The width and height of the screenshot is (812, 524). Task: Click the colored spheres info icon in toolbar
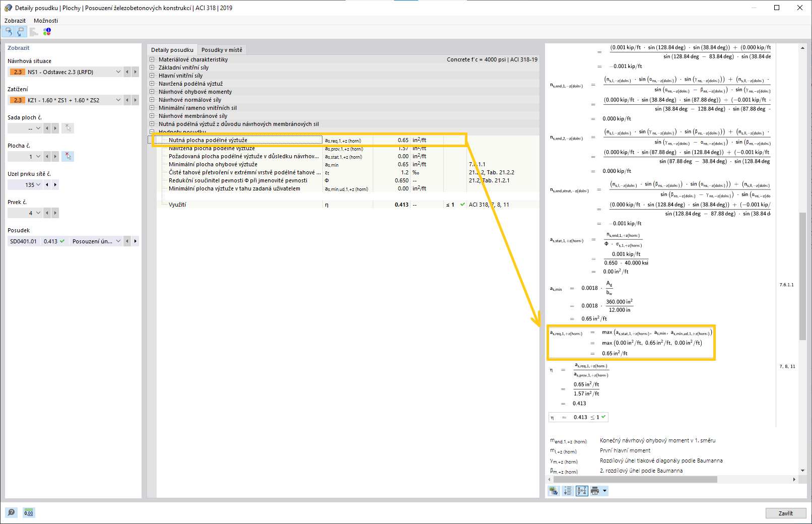pyautogui.click(x=47, y=31)
